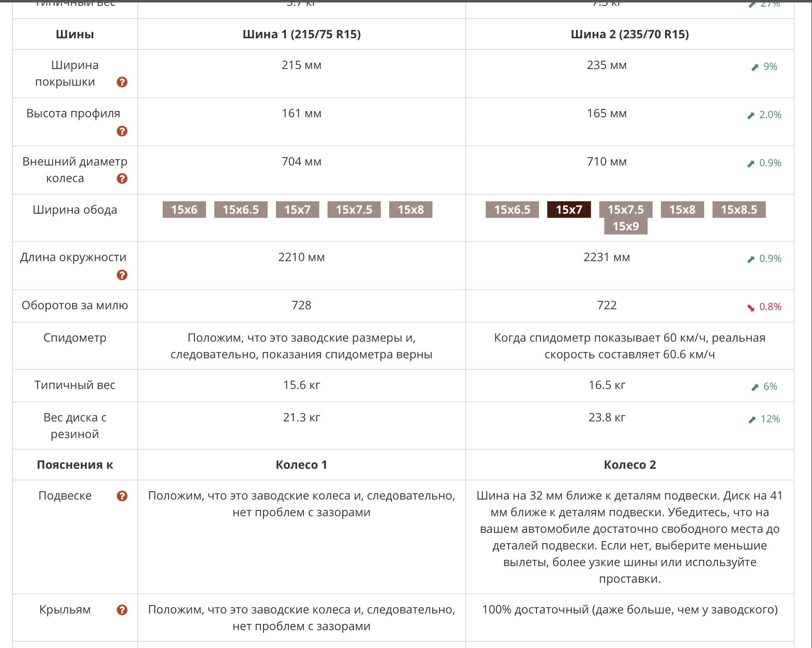Select rim width 15x7.5 for tire 2
The height and width of the screenshot is (648, 812).
(x=626, y=210)
